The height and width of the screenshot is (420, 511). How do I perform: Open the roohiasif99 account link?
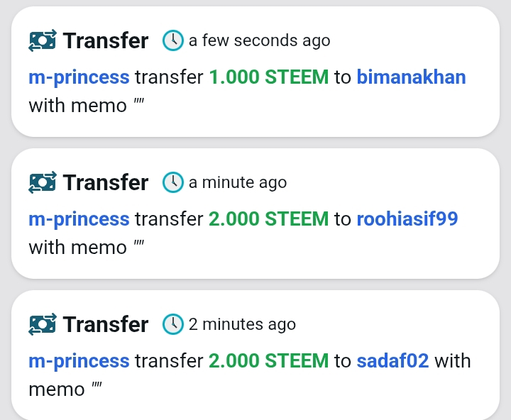(x=407, y=219)
